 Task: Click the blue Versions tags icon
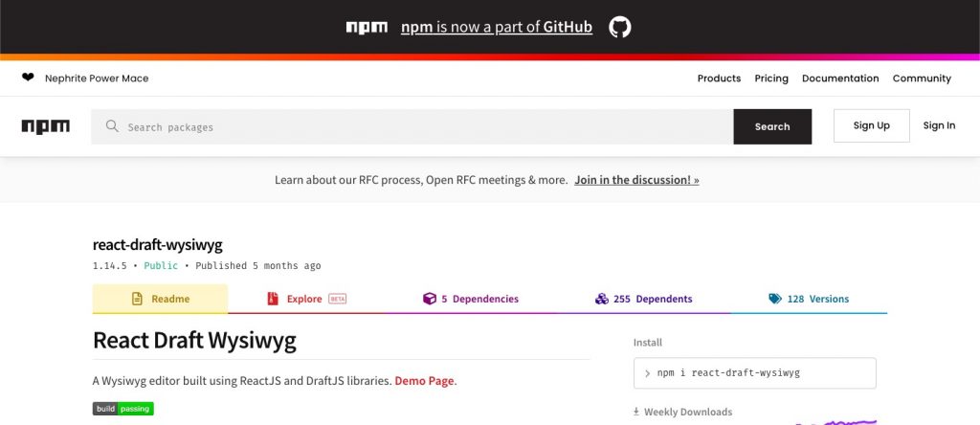pyautogui.click(x=775, y=299)
